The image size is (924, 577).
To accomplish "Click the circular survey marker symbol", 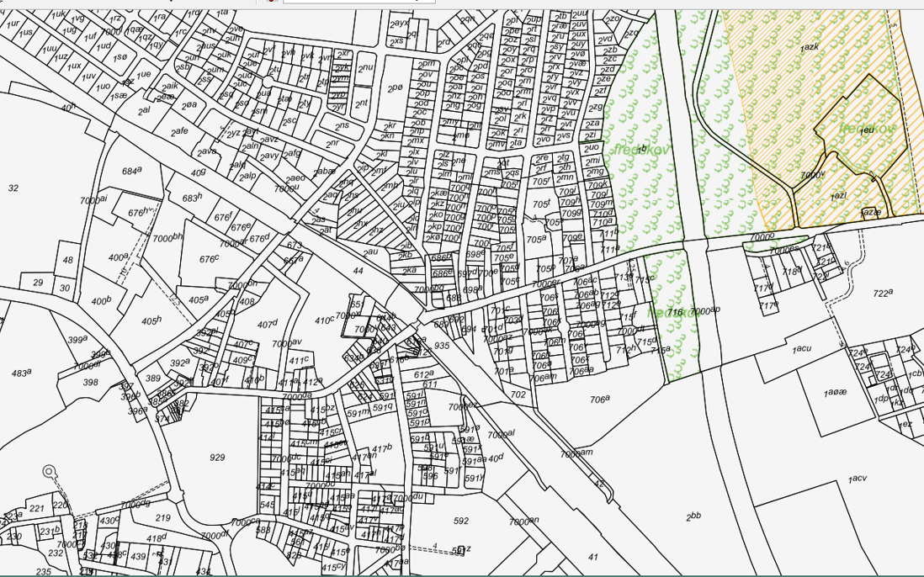I will tap(49, 471).
